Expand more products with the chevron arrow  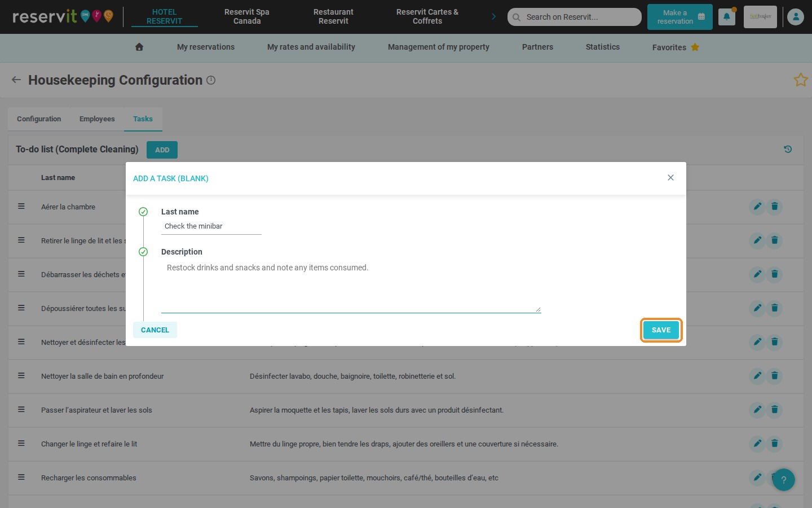pyautogui.click(x=493, y=16)
